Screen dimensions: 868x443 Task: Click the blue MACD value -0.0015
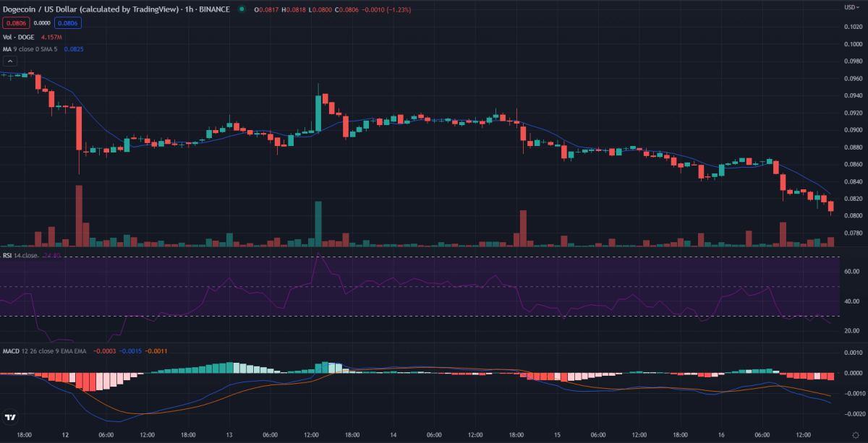(129, 351)
